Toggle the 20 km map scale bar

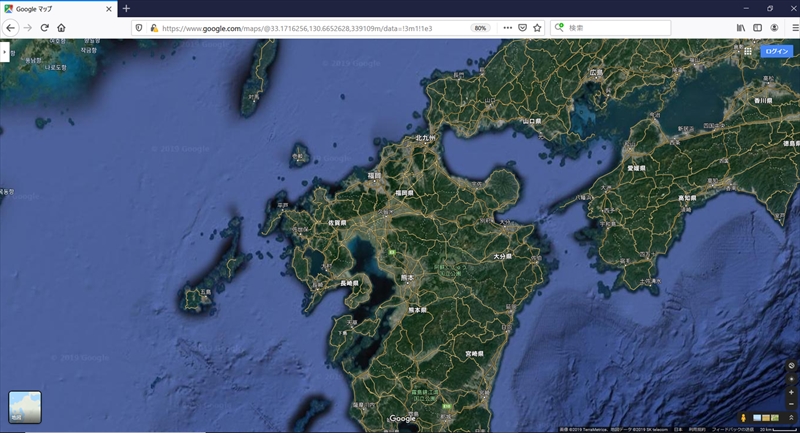click(x=779, y=429)
